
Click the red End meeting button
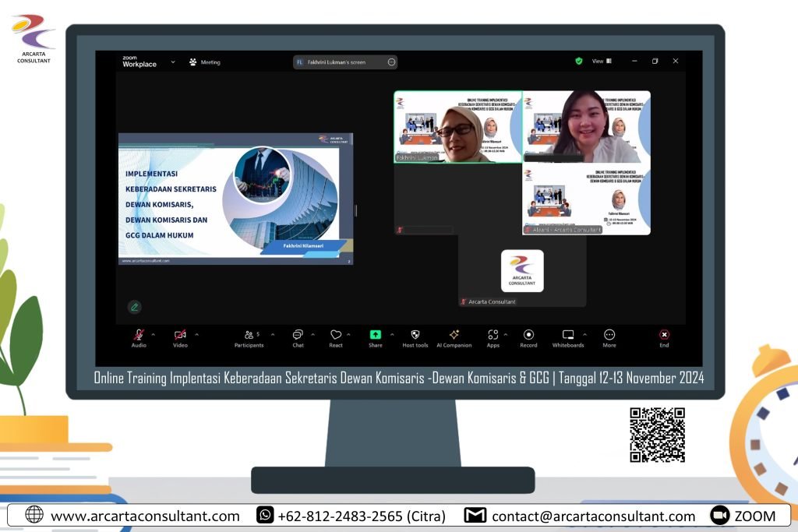(664, 336)
